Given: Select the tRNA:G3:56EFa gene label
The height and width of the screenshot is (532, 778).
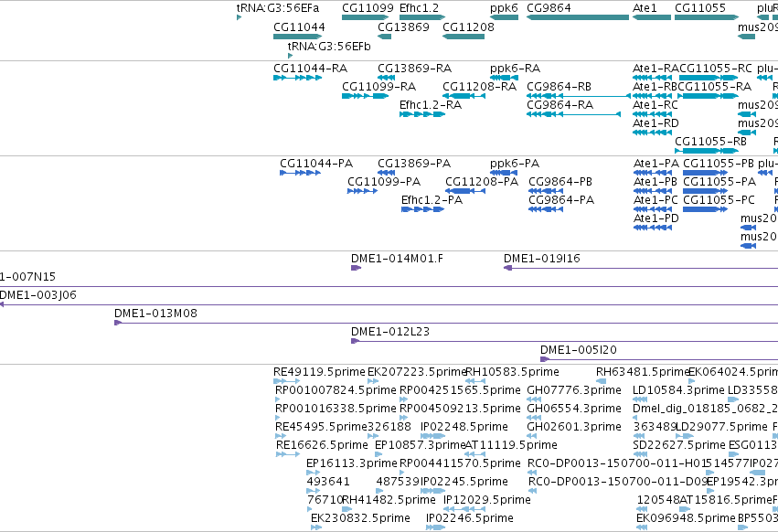Looking at the screenshot, I should click(277, 8).
